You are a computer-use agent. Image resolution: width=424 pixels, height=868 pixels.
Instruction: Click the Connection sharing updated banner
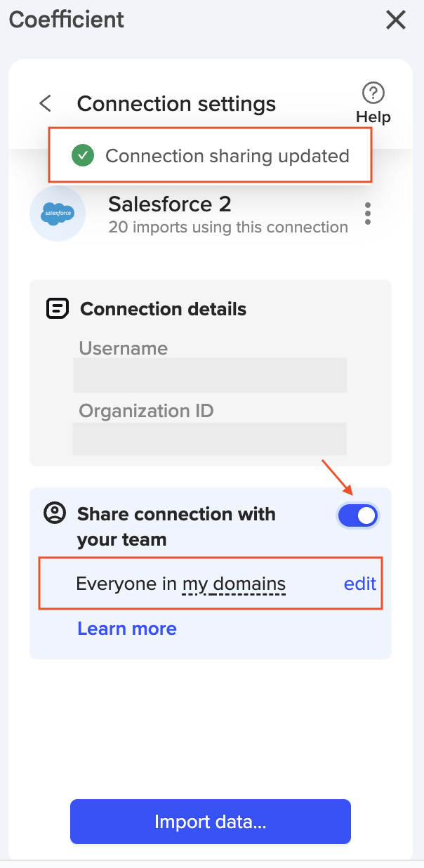pyautogui.click(x=210, y=155)
